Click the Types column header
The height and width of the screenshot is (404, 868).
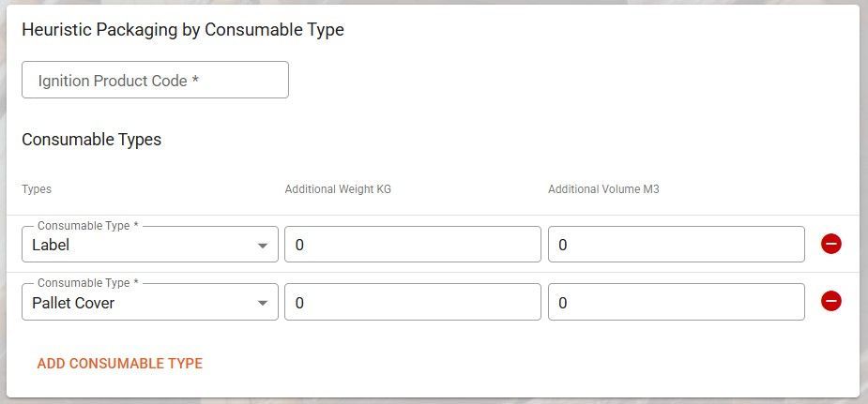point(37,189)
